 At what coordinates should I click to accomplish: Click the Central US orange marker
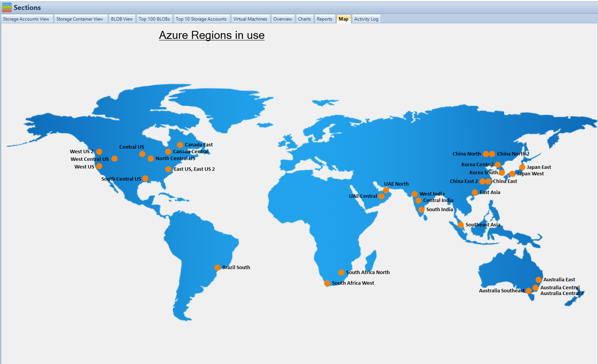pyautogui.click(x=142, y=154)
